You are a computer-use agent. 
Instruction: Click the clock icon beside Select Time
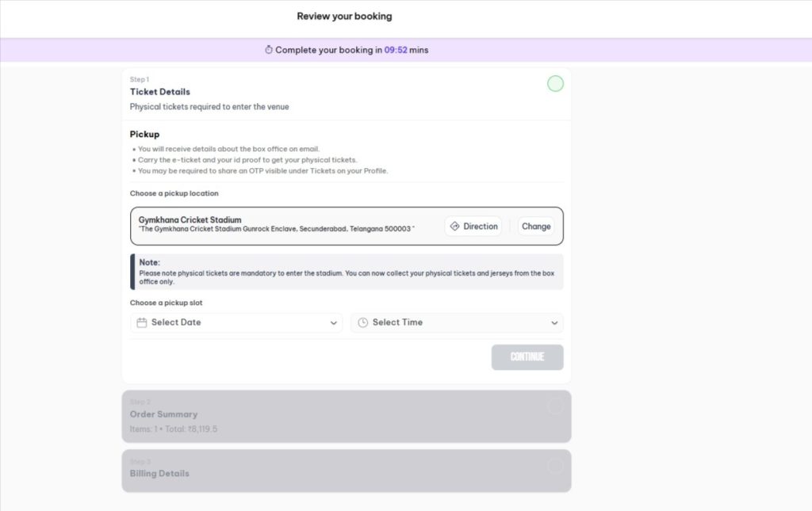(362, 322)
